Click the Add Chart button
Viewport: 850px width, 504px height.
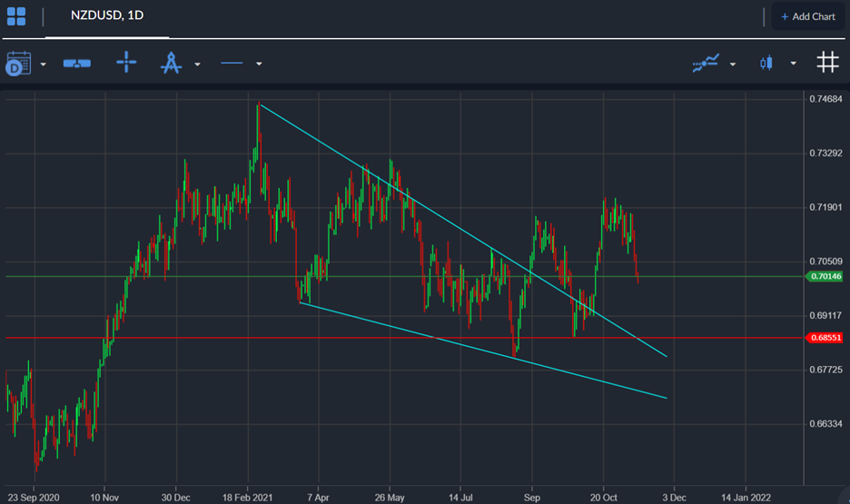click(x=807, y=16)
